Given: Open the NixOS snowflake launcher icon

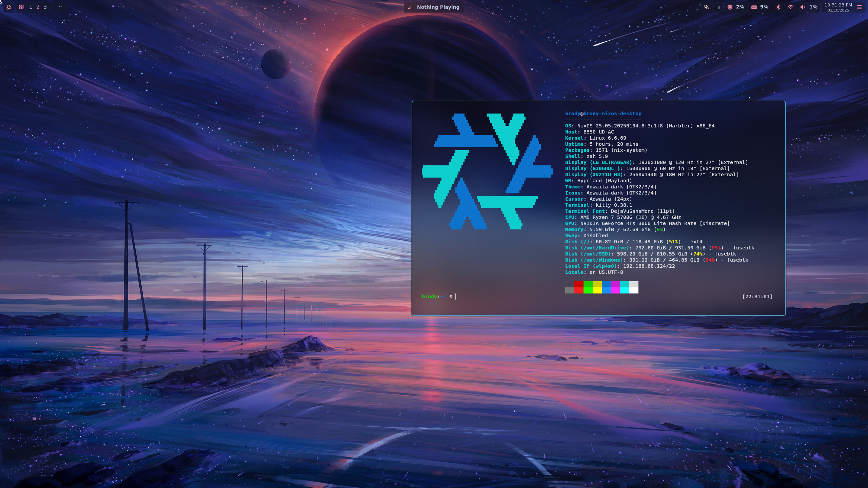Looking at the screenshot, I should [9, 7].
